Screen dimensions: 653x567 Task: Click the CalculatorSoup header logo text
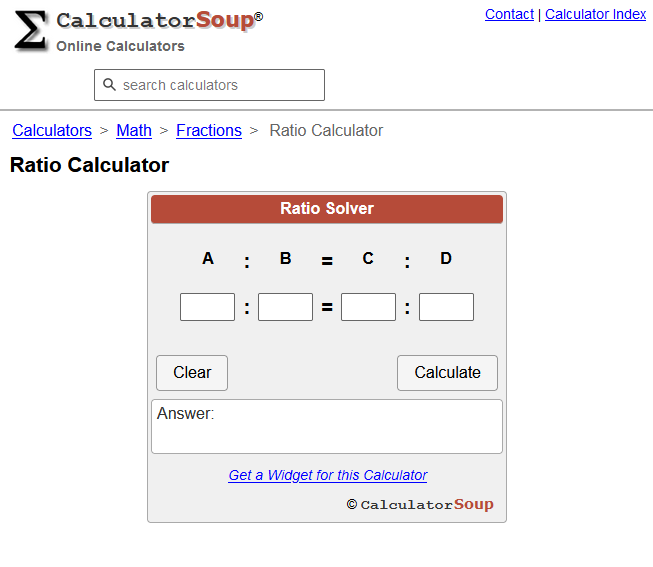(x=160, y=21)
